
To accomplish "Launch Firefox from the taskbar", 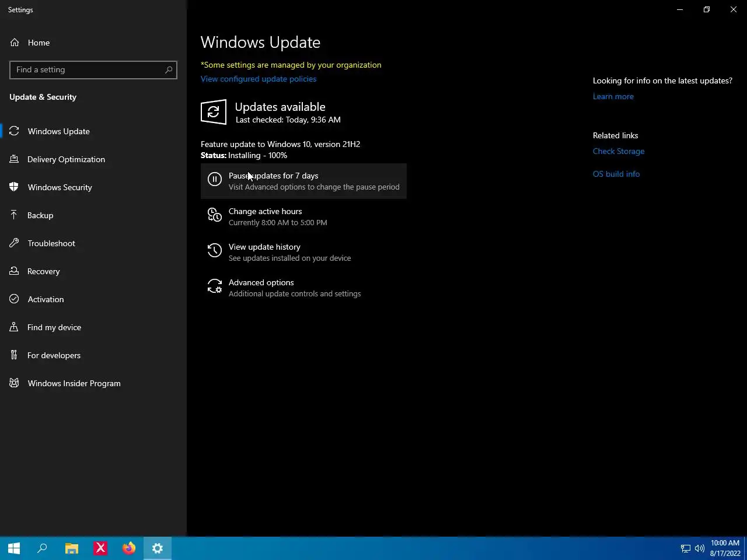I will [x=129, y=548].
